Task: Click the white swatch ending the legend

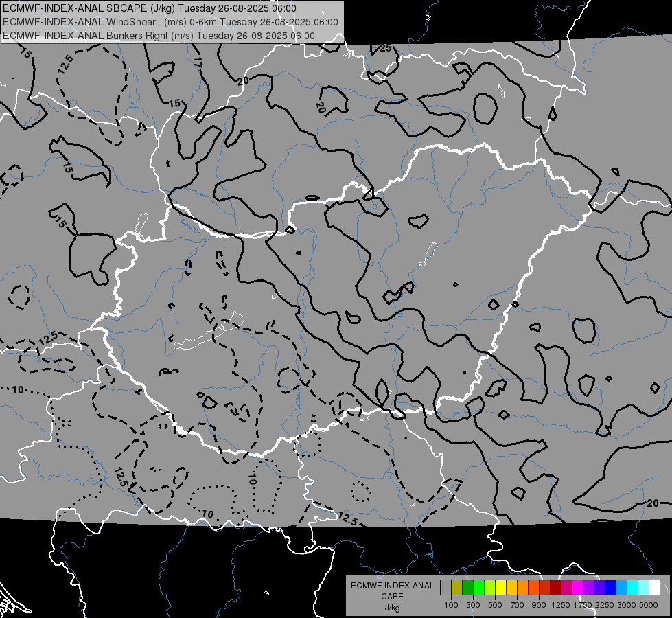Action: click(x=654, y=587)
